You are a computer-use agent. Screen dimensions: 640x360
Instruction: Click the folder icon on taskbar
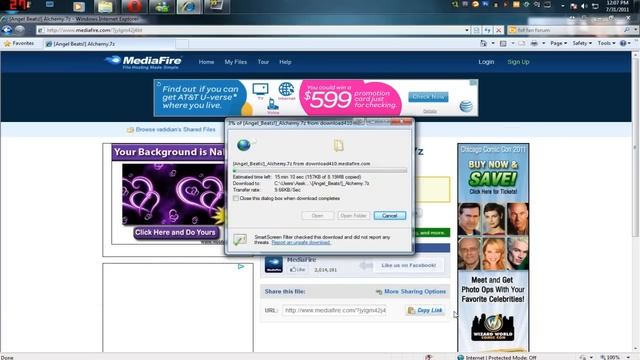(x=105, y=7)
